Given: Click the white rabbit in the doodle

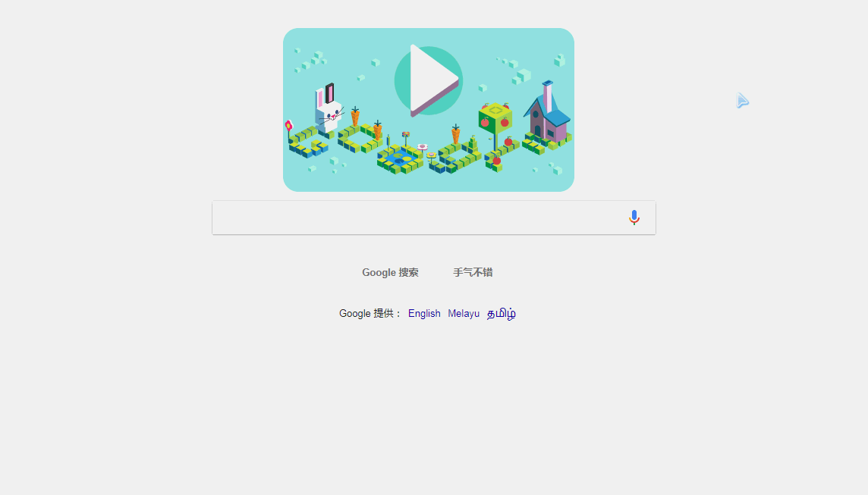Looking at the screenshot, I should [329, 109].
